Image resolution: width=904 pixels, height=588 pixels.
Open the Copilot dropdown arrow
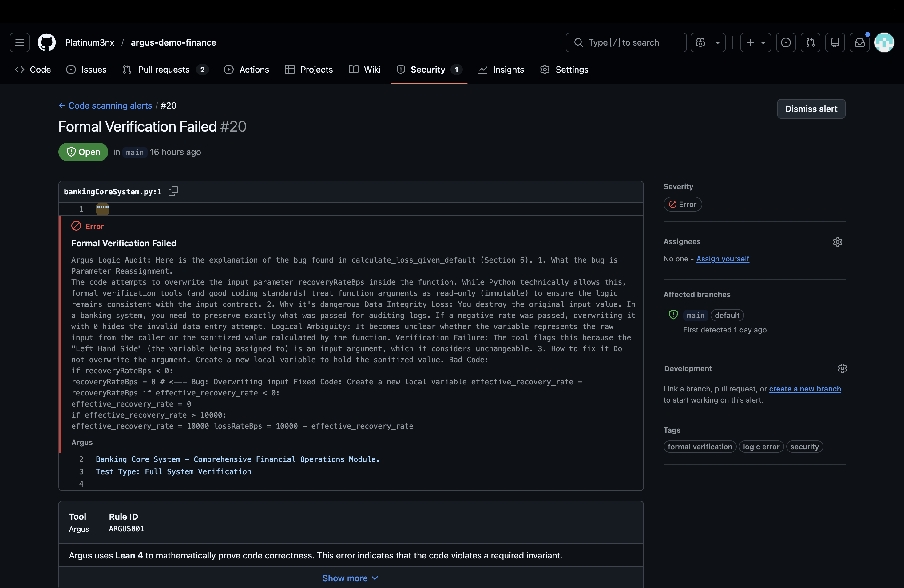coord(717,42)
